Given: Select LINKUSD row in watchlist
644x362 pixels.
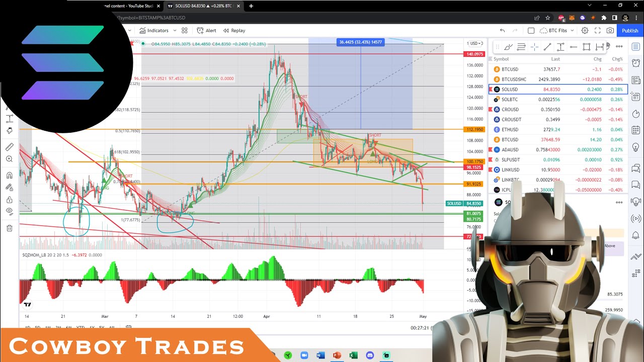Looking at the screenshot, I should [558, 170].
